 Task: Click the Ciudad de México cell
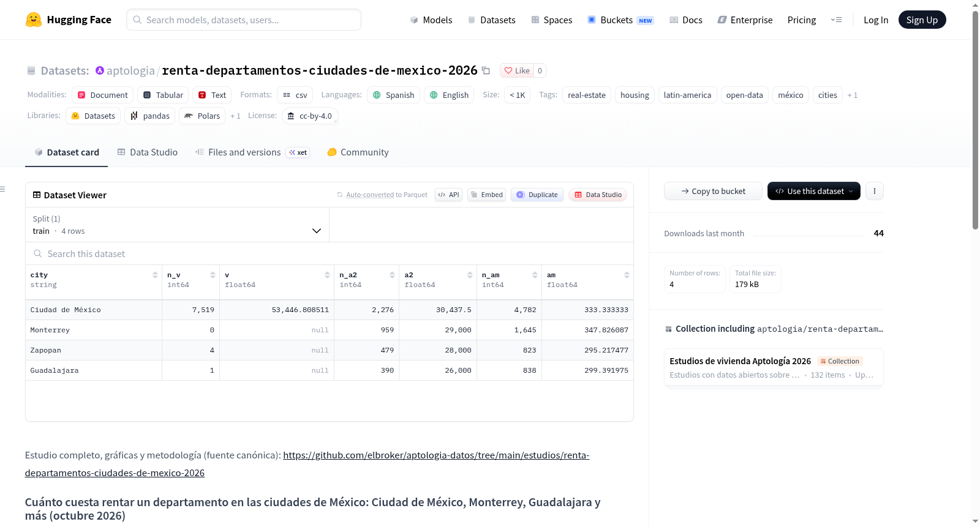pos(94,310)
